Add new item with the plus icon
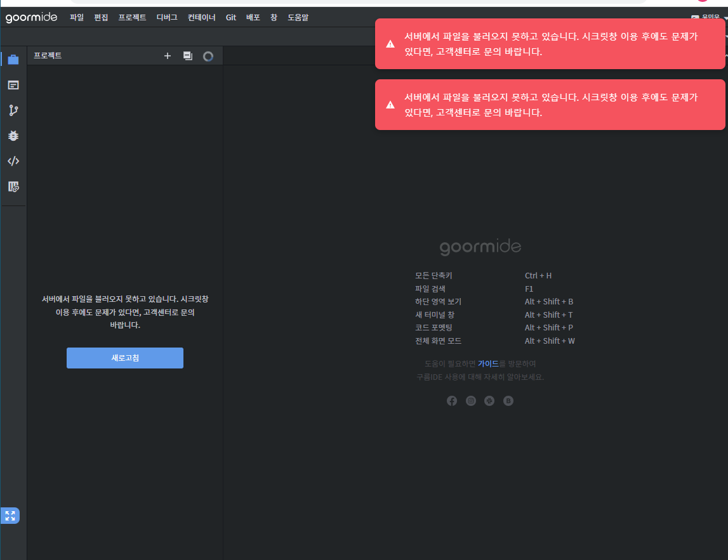 point(168,56)
